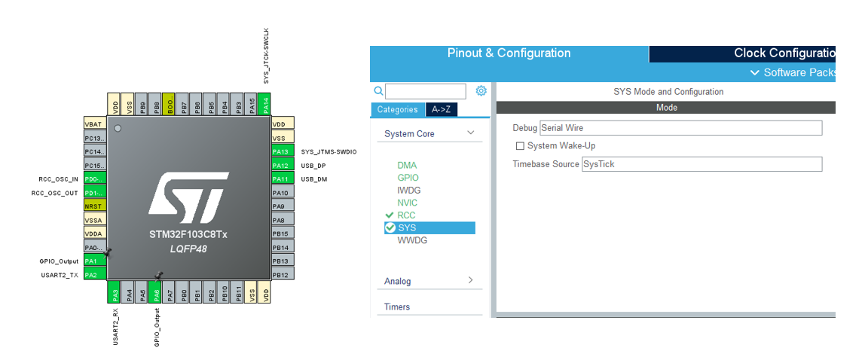The width and height of the screenshot is (868, 363).
Task: Click the PA3 pin labeled USART2_RX
Action: tap(115, 292)
